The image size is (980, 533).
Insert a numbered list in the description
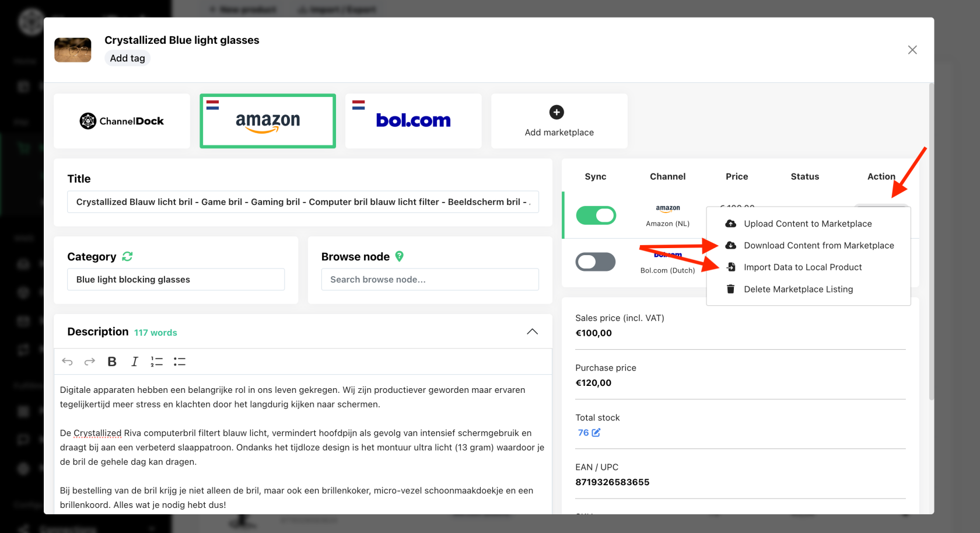(157, 362)
